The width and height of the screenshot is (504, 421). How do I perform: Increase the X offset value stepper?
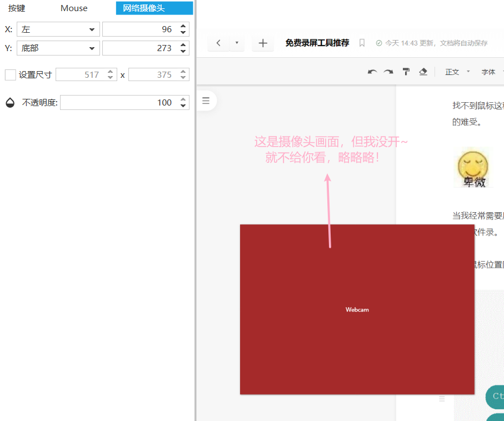point(183,27)
